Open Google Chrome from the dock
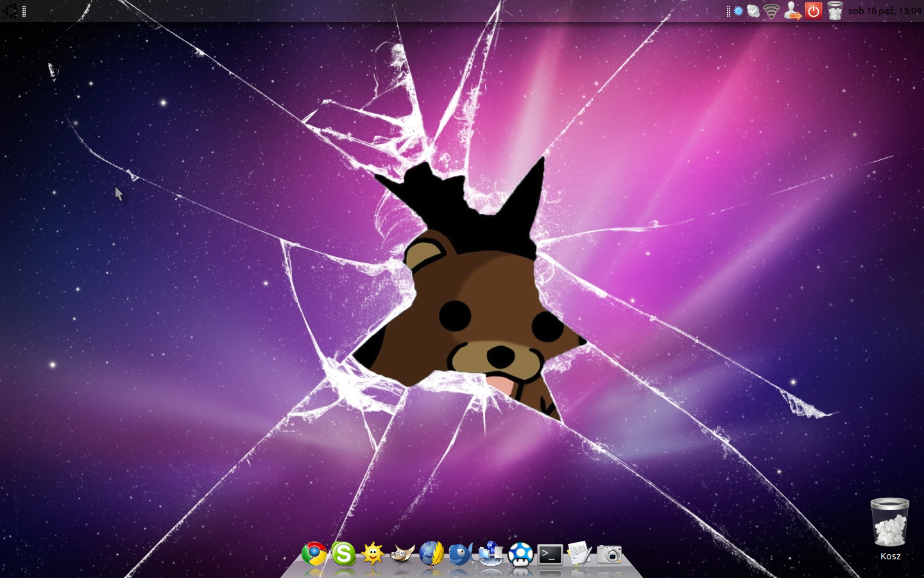 click(x=314, y=554)
